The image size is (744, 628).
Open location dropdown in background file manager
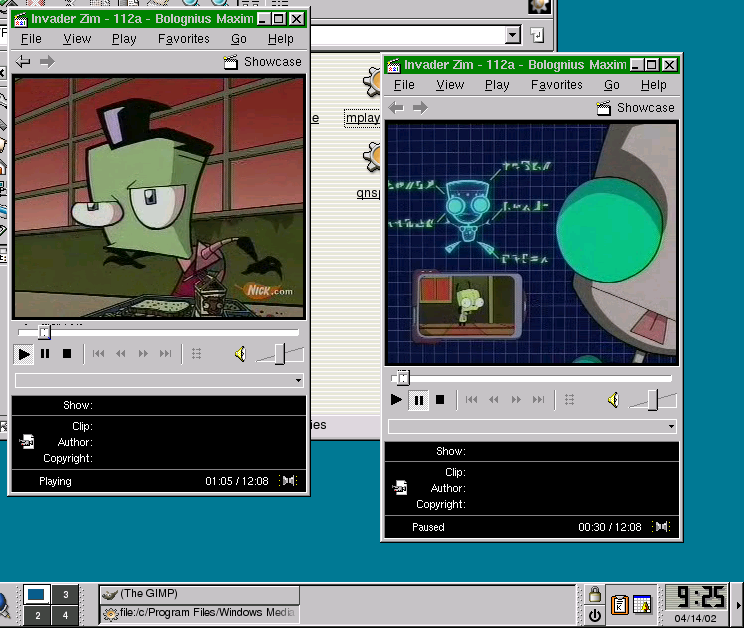(x=512, y=35)
